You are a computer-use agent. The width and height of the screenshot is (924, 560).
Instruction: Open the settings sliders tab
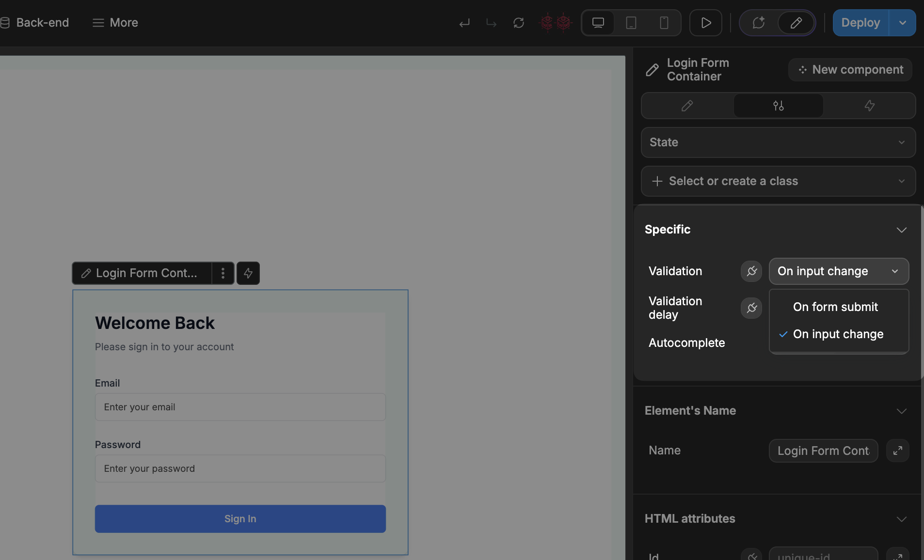point(778,106)
